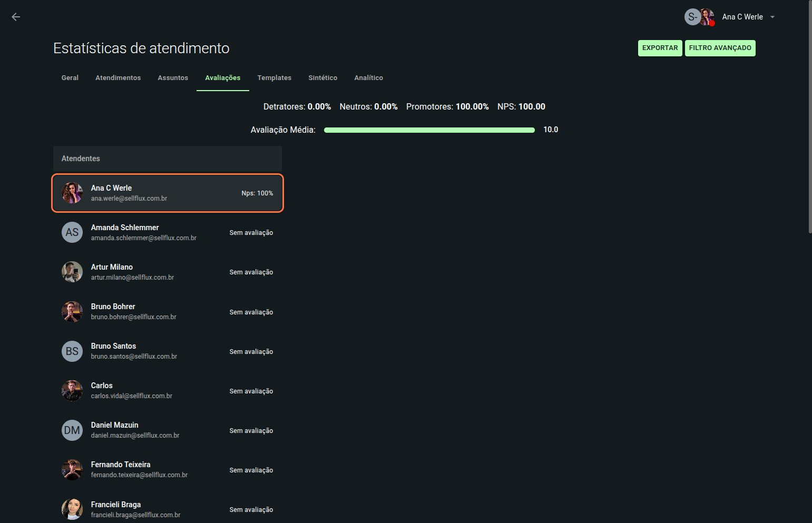Click the back arrow icon
Image resolution: width=812 pixels, height=523 pixels.
click(16, 17)
